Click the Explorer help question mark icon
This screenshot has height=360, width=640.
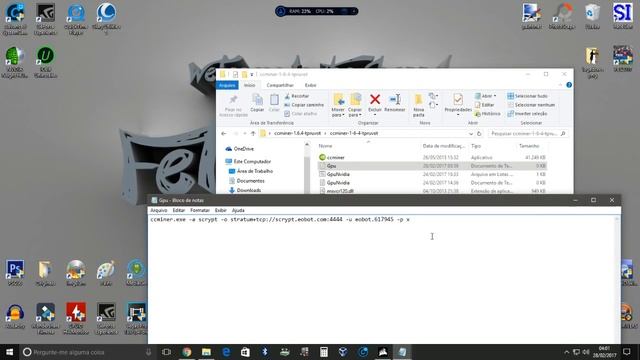[x=569, y=85]
